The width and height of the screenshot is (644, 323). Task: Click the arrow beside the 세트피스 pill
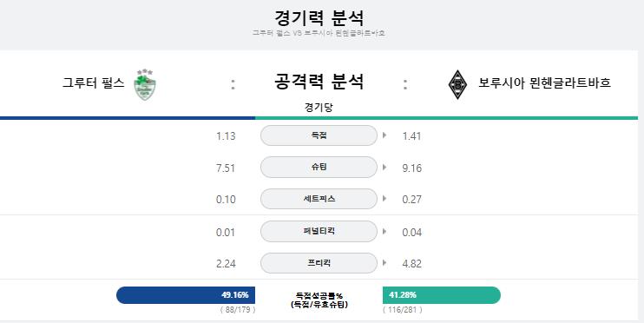[x=384, y=199]
